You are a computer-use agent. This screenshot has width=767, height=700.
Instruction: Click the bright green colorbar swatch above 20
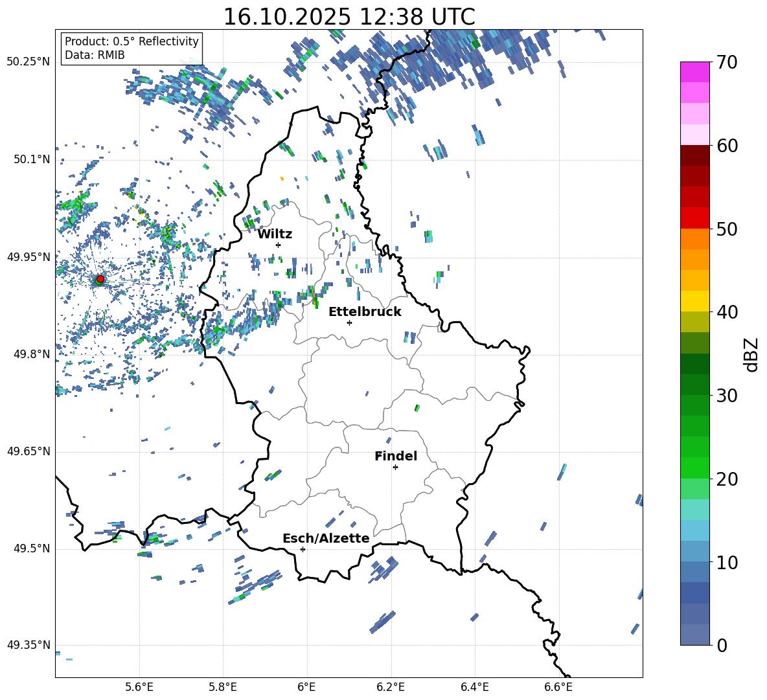(x=695, y=468)
